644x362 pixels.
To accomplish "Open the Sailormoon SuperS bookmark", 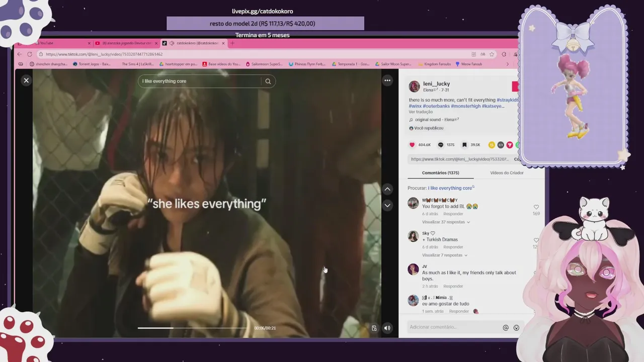I will 264,64.
